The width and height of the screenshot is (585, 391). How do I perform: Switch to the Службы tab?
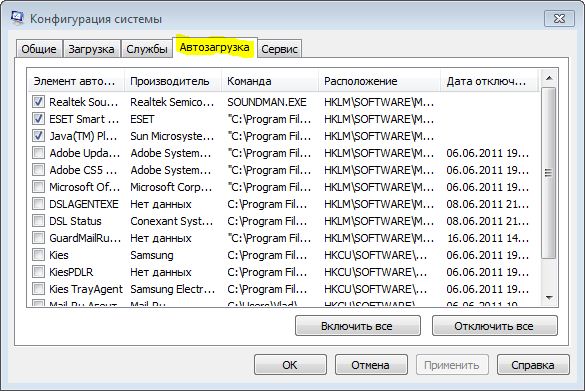[x=147, y=49]
